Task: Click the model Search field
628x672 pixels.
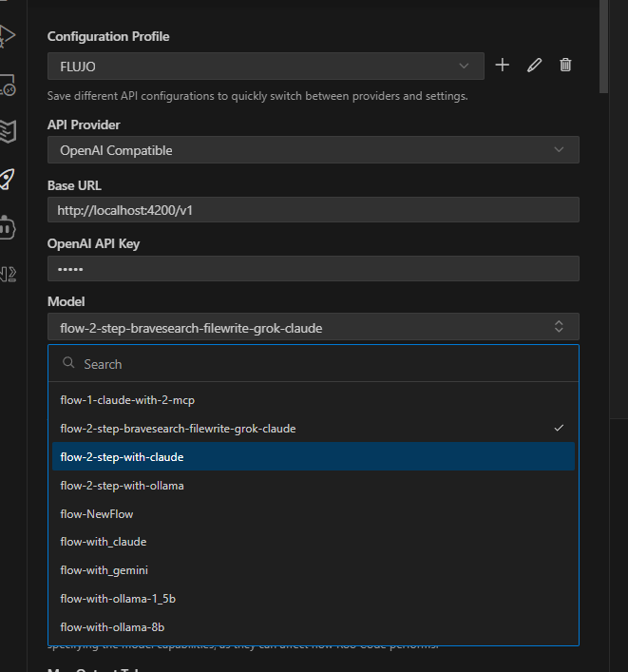Action: click(313, 364)
